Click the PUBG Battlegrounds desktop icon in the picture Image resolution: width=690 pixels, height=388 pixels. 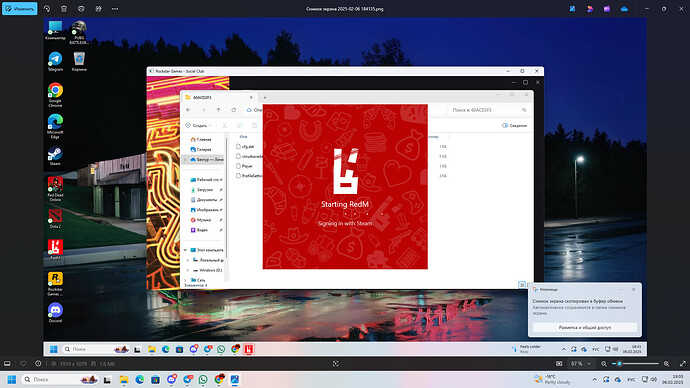click(79, 32)
